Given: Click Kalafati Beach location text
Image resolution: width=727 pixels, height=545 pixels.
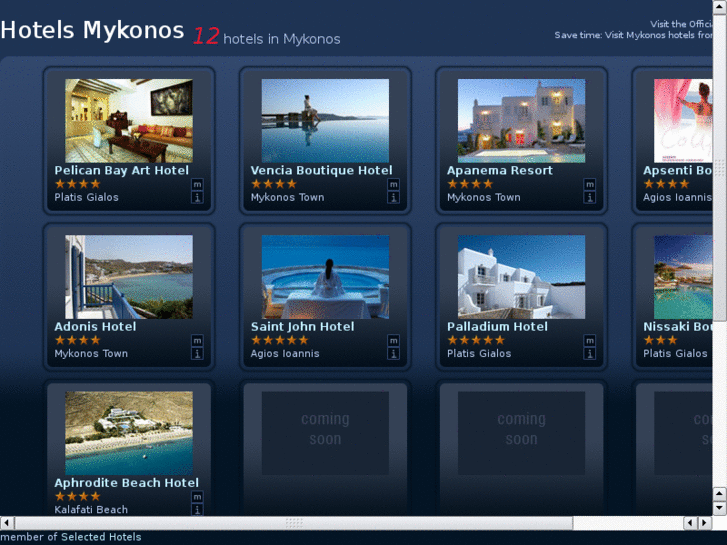Looking at the screenshot, I should 91,510.
